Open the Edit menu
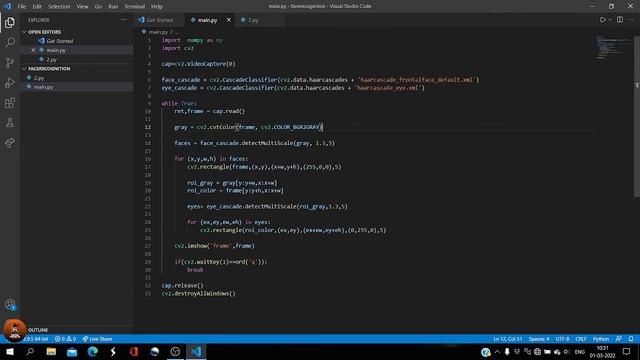The height and width of the screenshot is (360, 640). click(37, 7)
